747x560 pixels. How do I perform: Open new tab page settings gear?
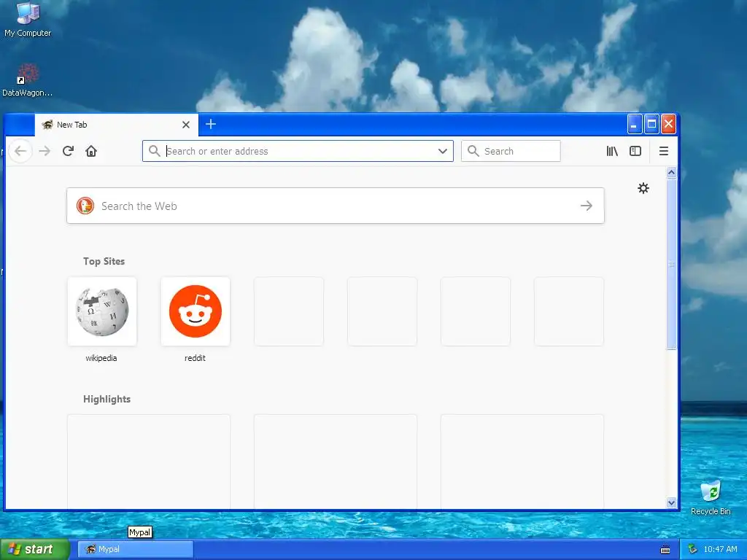(x=643, y=188)
